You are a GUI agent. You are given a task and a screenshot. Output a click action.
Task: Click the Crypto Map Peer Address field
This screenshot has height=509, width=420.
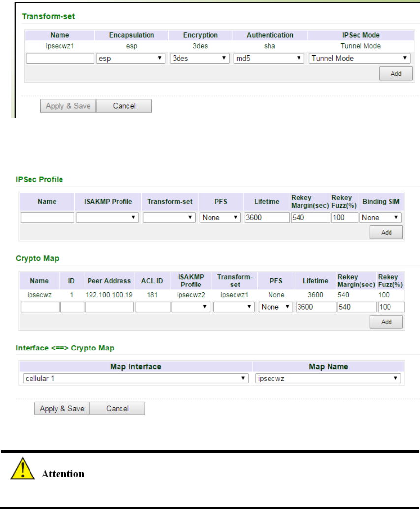pyautogui.click(x=109, y=307)
